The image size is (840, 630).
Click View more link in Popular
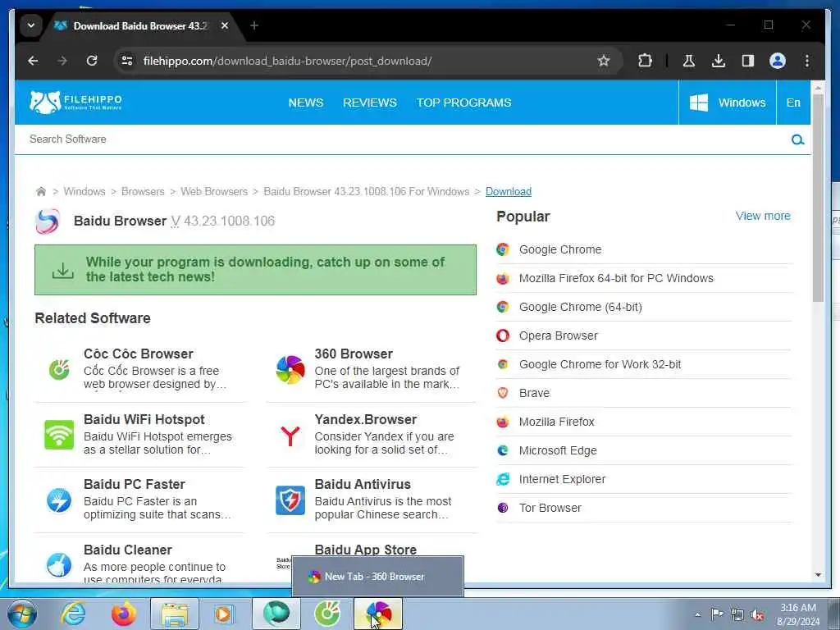coord(763,216)
